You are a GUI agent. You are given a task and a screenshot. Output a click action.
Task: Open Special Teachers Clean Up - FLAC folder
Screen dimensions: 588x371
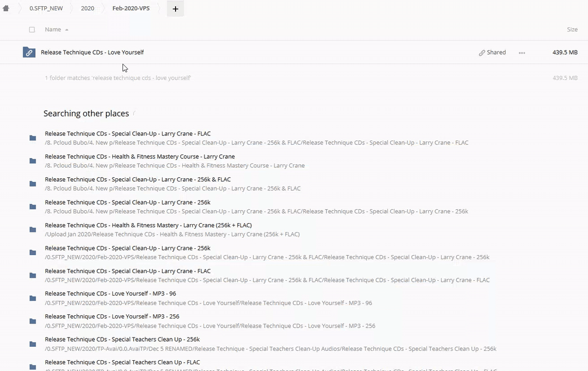coord(122,362)
